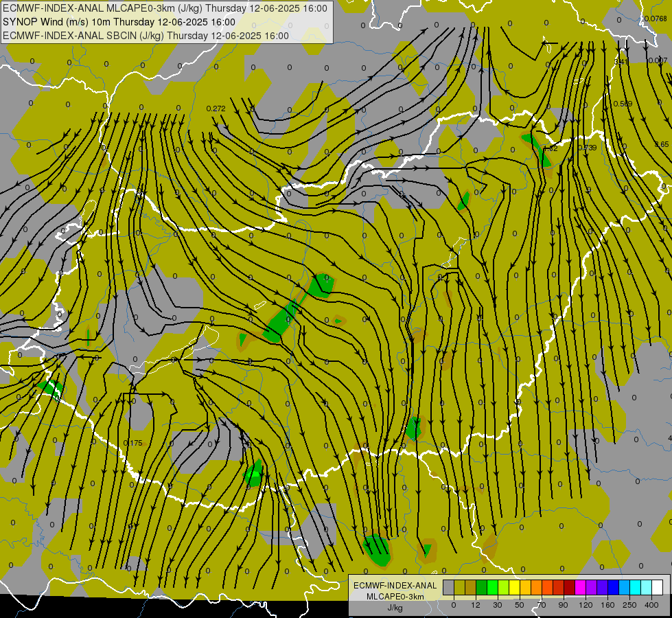Image resolution: width=672 pixels, height=618 pixels.
Task: Click the 3.65 value on the map
Action: (x=662, y=144)
